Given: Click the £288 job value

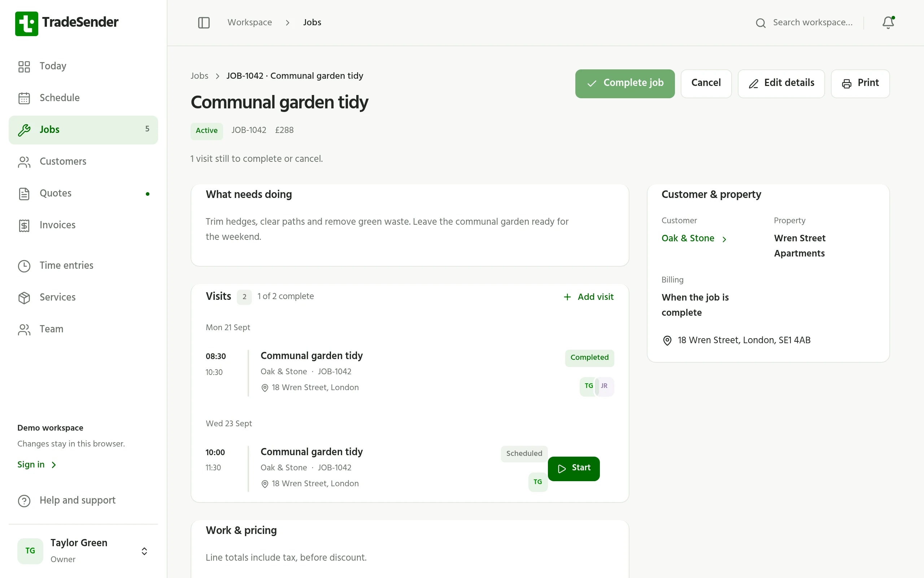Looking at the screenshot, I should click(284, 130).
